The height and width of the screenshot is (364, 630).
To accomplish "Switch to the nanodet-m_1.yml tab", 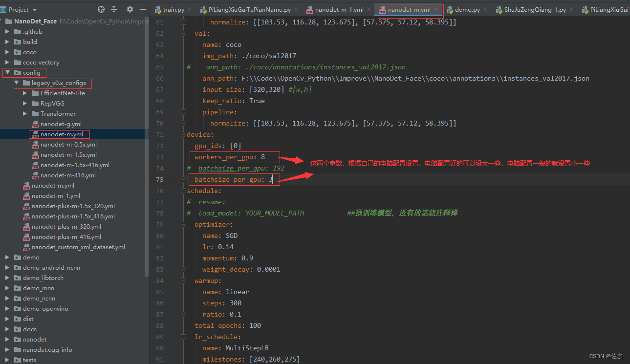I will click(339, 9).
